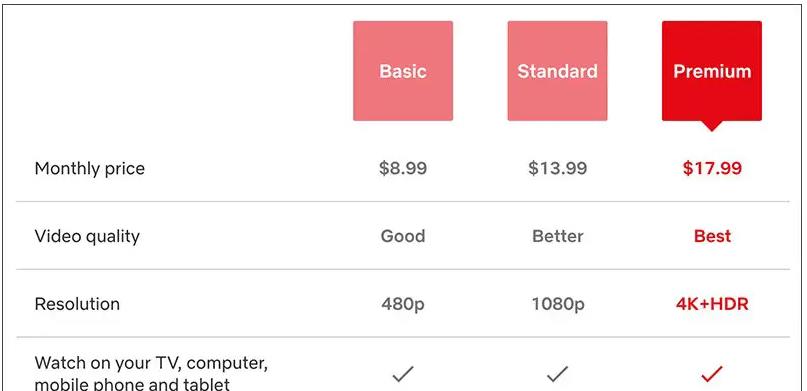Choose the Premium plan tile
Viewport: 807px width, 391px height.
pos(712,71)
